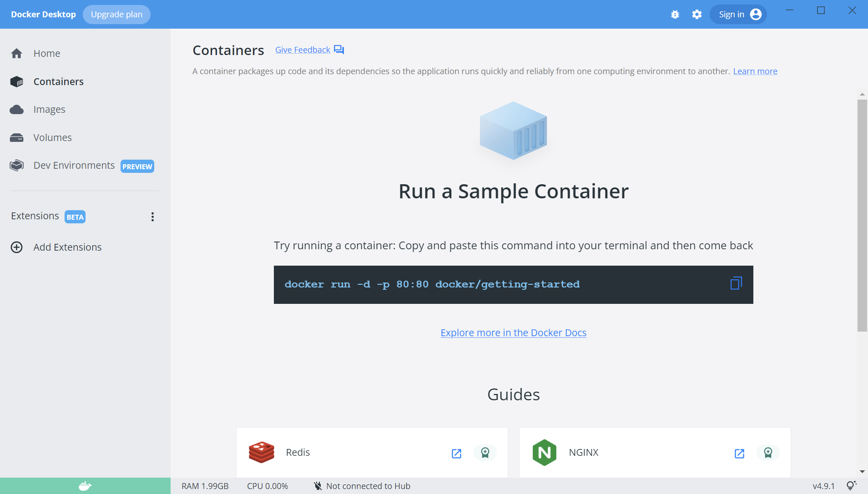Open the Redis external link icon
Image resolution: width=868 pixels, height=494 pixels.
(x=457, y=453)
